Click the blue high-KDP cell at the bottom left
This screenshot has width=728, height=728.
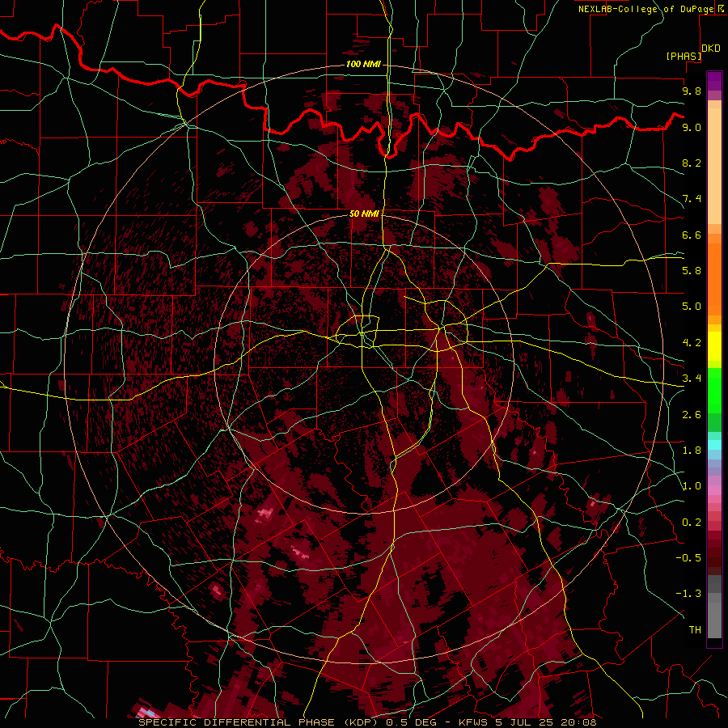coord(149,713)
